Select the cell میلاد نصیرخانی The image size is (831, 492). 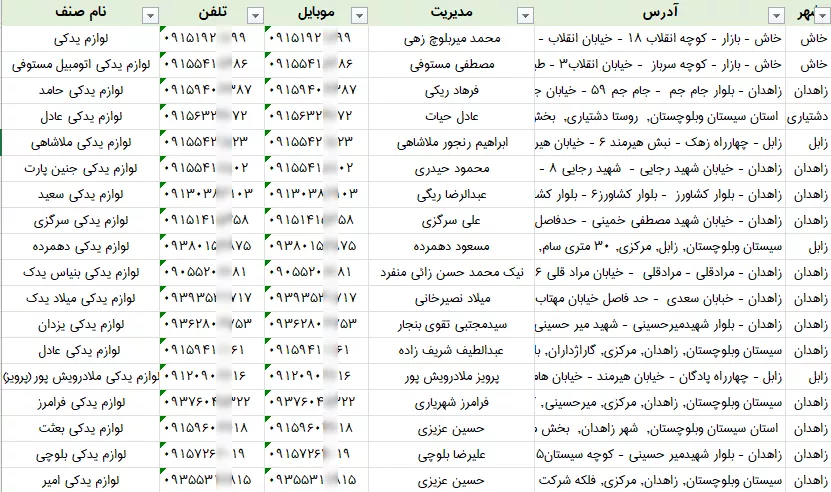point(452,298)
